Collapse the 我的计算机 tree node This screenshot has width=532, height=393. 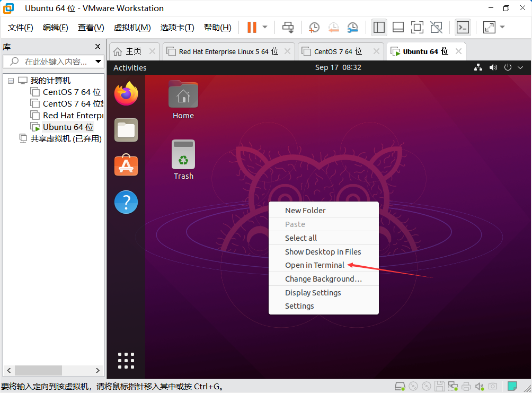(x=11, y=81)
